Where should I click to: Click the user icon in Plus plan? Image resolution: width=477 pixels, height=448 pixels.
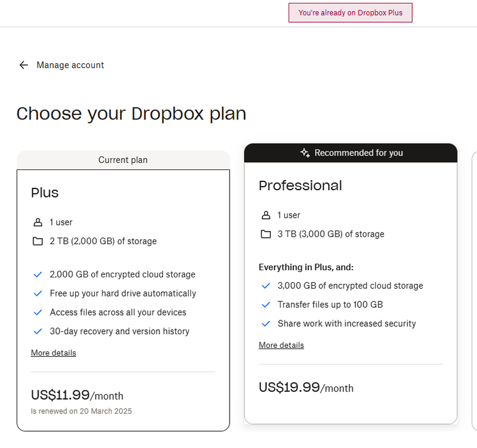[x=38, y=223]
